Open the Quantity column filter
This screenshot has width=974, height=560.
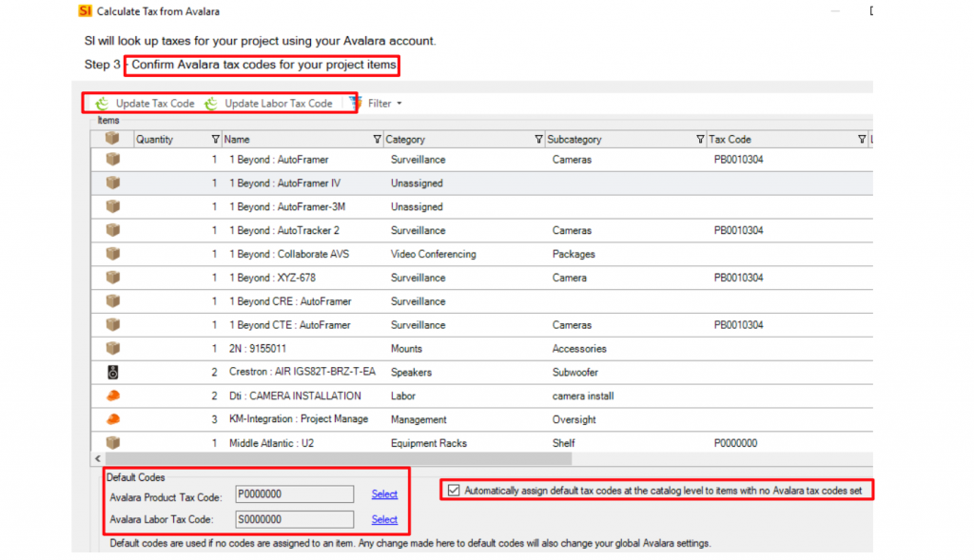215,139
